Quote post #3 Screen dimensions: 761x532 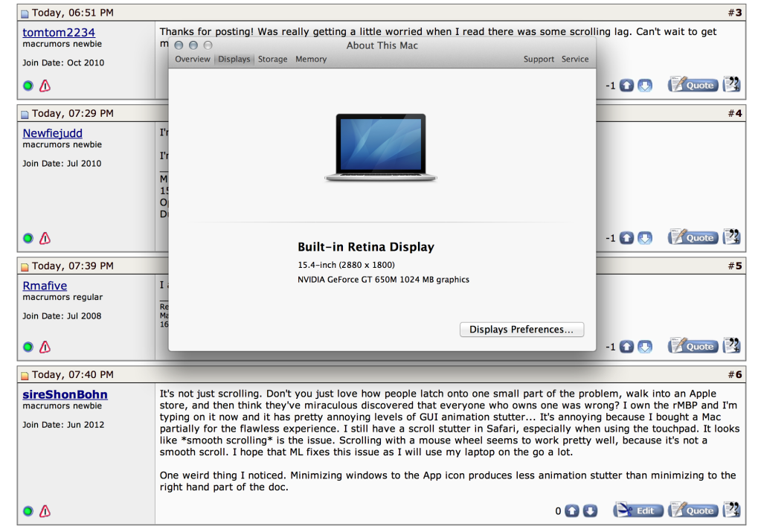pyautogui.click(x=693, y=85)
